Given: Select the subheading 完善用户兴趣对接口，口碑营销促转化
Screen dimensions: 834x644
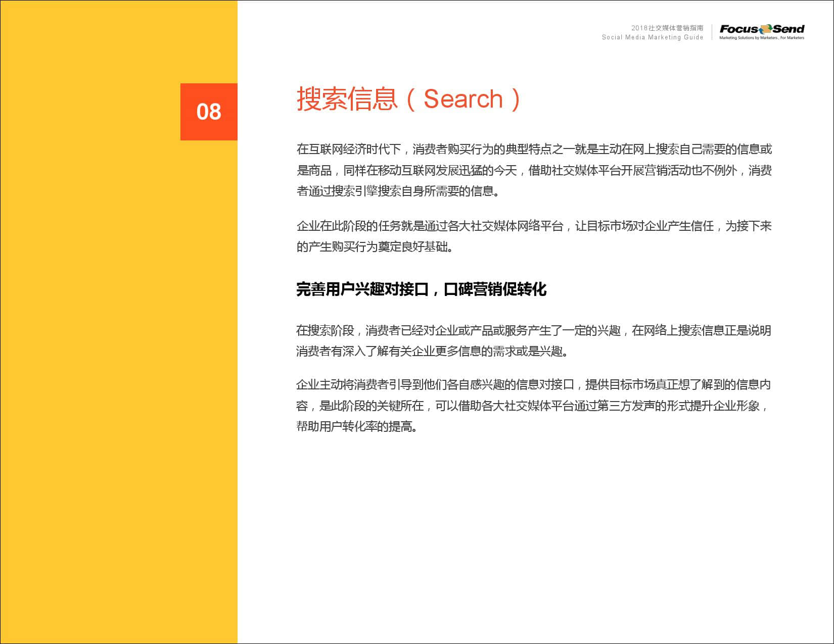Looking at the screenshot, I should [421, 289].
